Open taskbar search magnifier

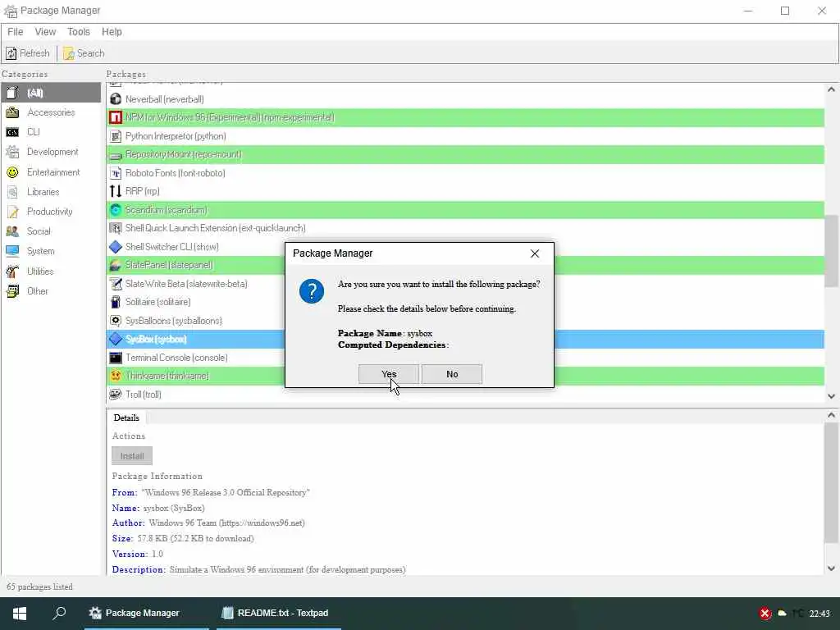[59, 613]
